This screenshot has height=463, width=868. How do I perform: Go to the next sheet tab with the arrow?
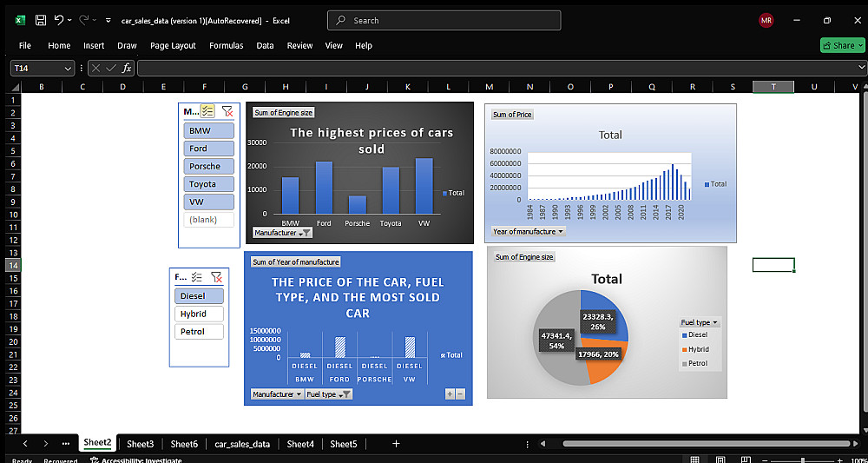tap(46, 444)
